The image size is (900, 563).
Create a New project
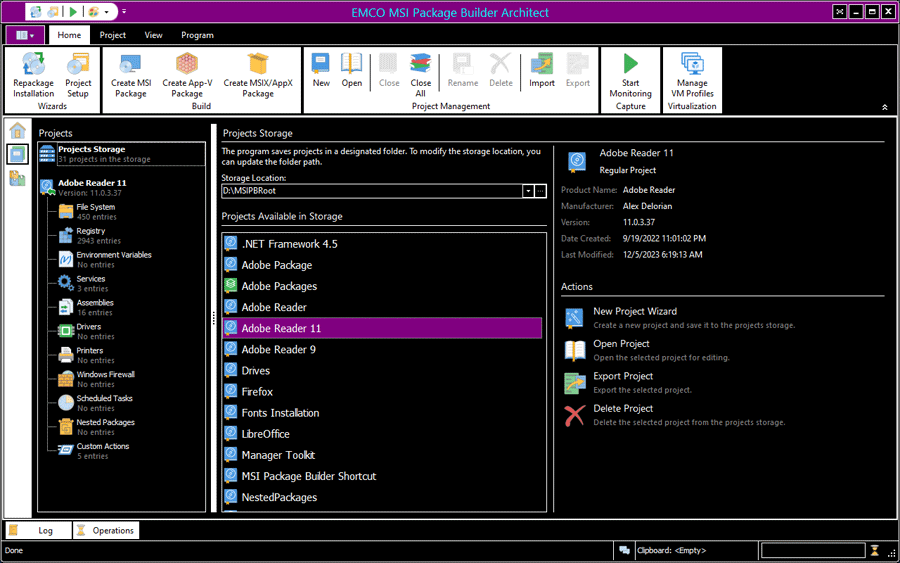coord(321,70)
